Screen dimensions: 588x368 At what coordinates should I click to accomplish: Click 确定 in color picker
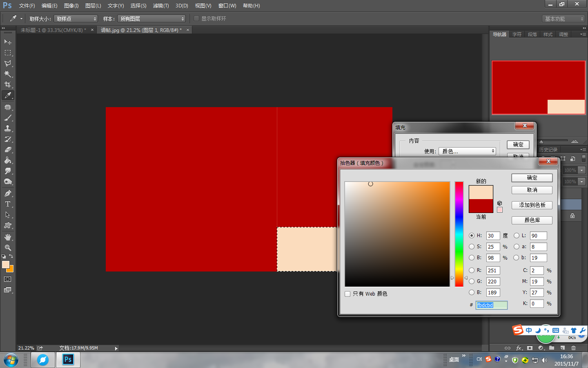click(x=532, y=178)
